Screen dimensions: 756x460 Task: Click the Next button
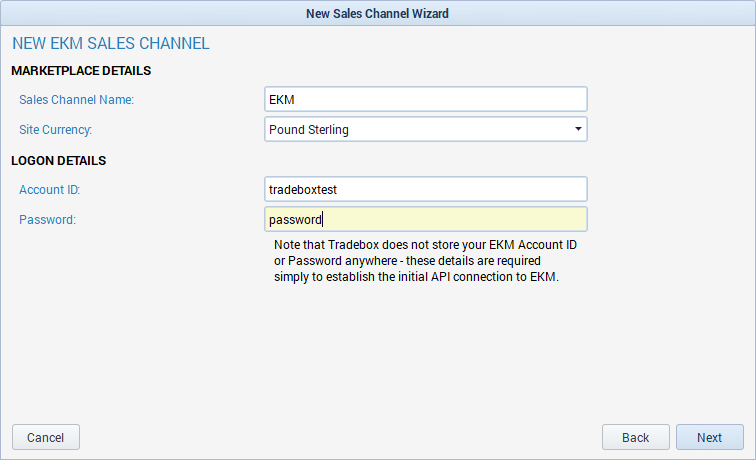pyautogui.click(x=710, y=437)
